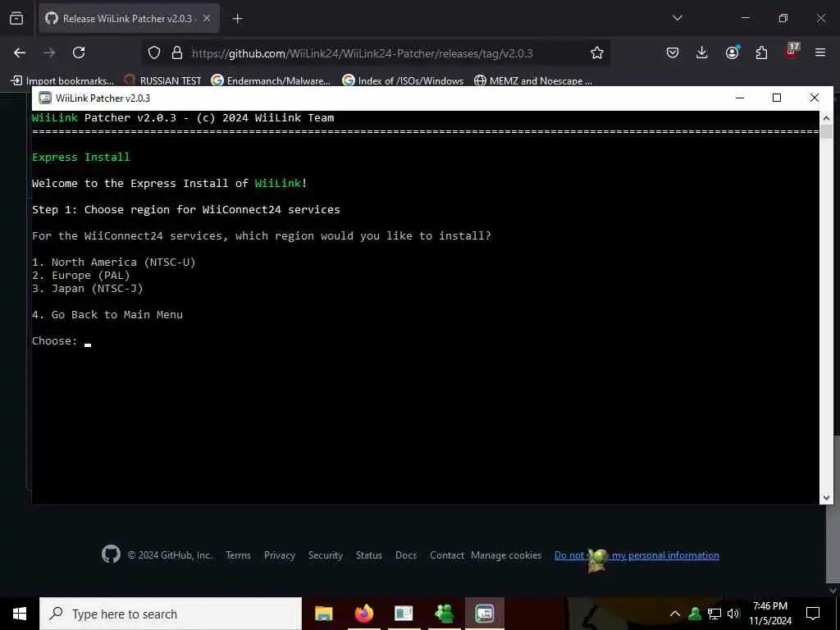Click '4. Go Back to Main Menu' line
The height and width of the screenshot is (630, 840).
click(x=107, y=314)
